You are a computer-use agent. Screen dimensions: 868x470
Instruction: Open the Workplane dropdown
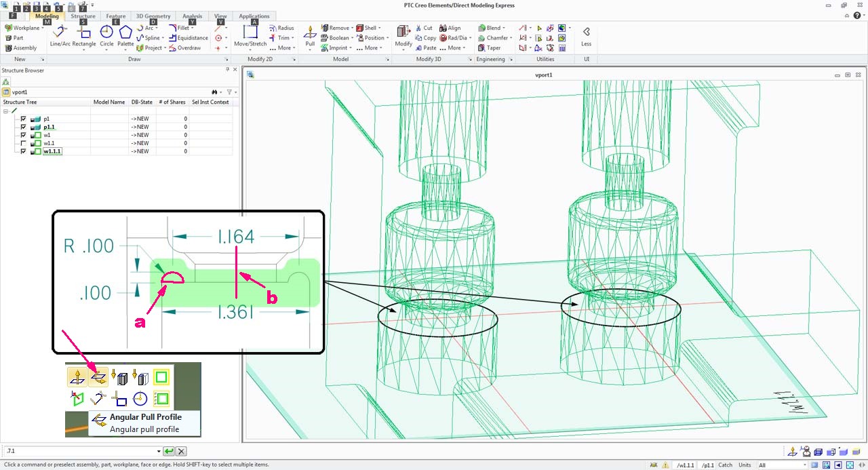(42, 28)
